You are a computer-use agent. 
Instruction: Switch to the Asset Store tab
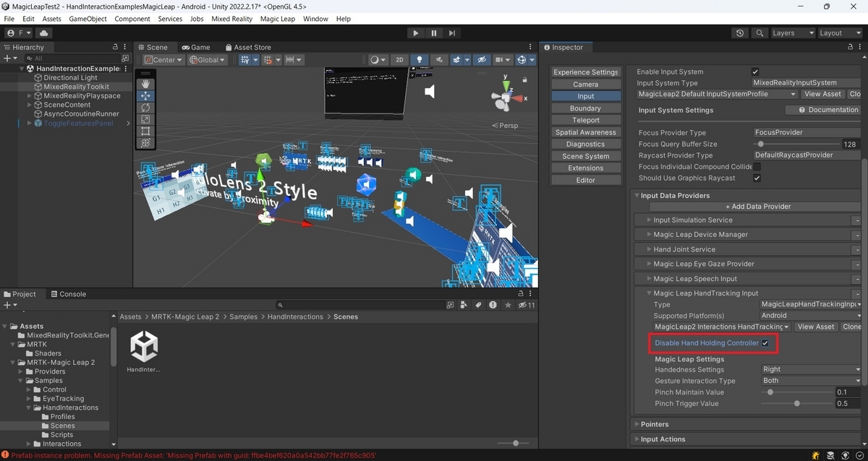[248, 48]
